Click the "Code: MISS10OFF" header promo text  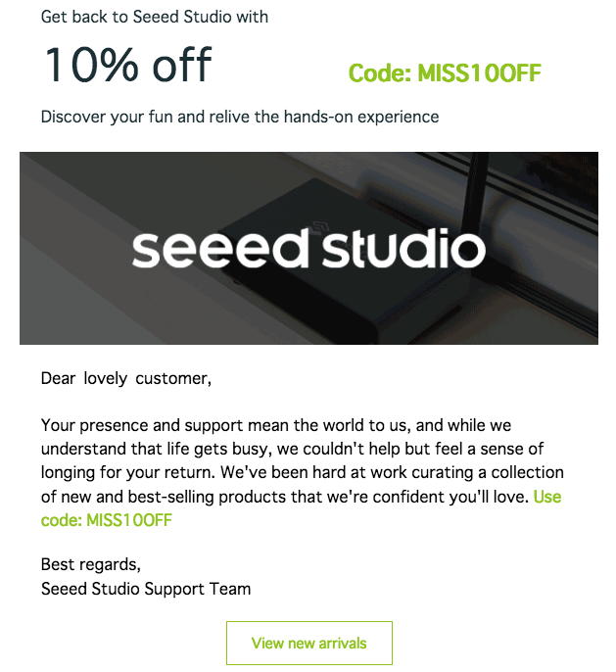click(x=444, y=73)
